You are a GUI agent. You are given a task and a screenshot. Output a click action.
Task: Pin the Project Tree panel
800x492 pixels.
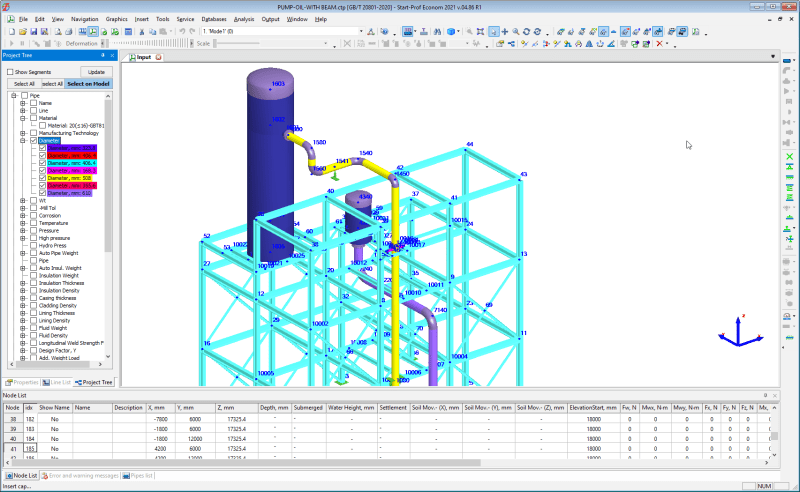click(103, 55)
